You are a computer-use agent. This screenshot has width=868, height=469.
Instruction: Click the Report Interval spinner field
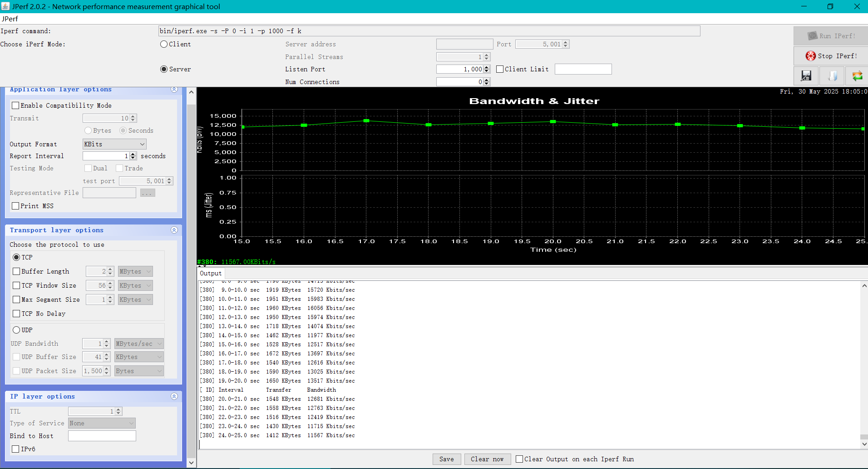coord(106,156)
